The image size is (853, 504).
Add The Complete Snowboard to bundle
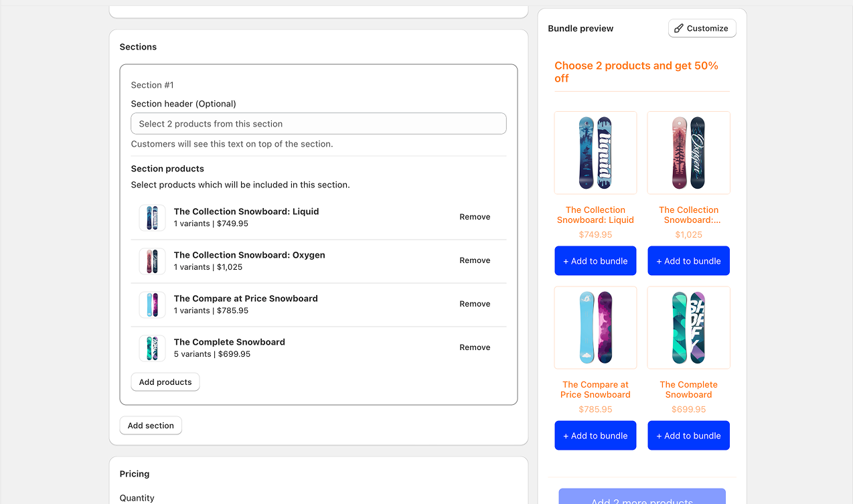[x=688, y=436]
